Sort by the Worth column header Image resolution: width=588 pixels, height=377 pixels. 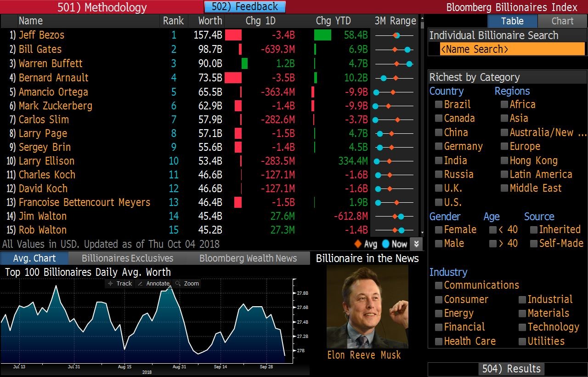(x=210, y=21)
